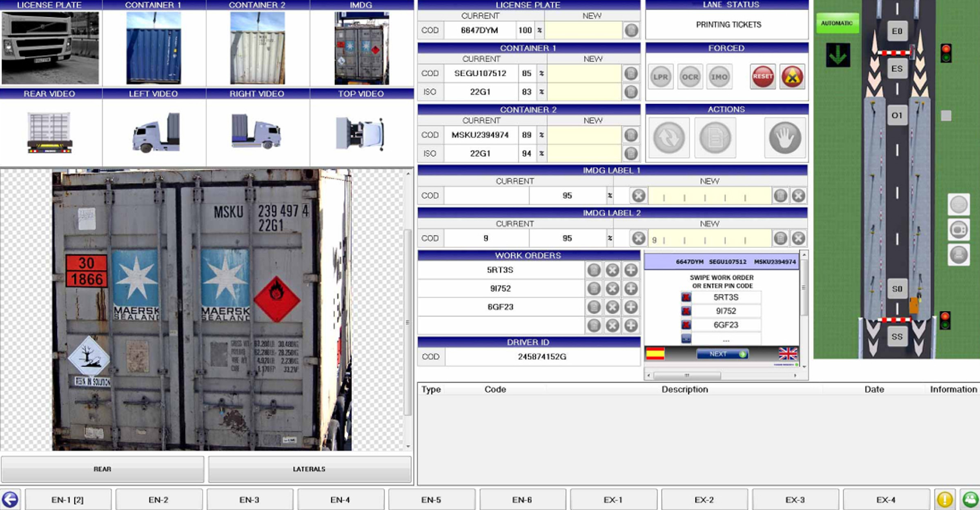
Task: Click the printer icon beside the lane
Action: 959,255
